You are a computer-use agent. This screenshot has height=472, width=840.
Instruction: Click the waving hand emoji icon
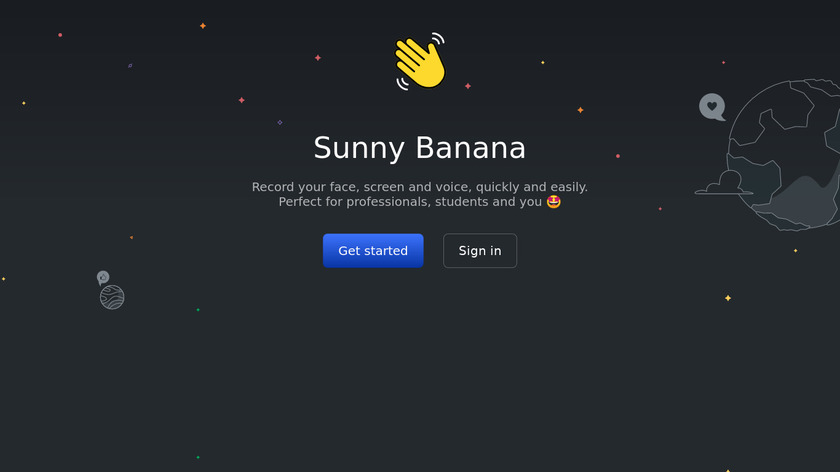[421, 62]
